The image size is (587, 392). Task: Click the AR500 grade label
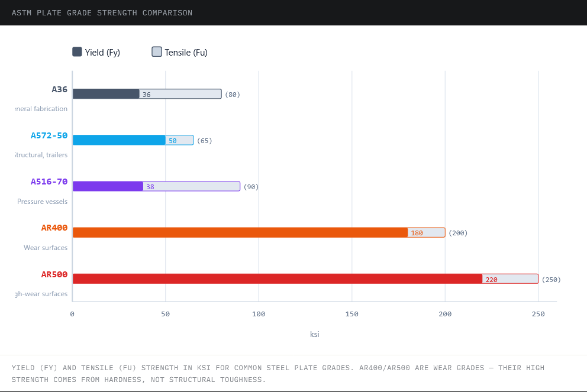[54, 274]
